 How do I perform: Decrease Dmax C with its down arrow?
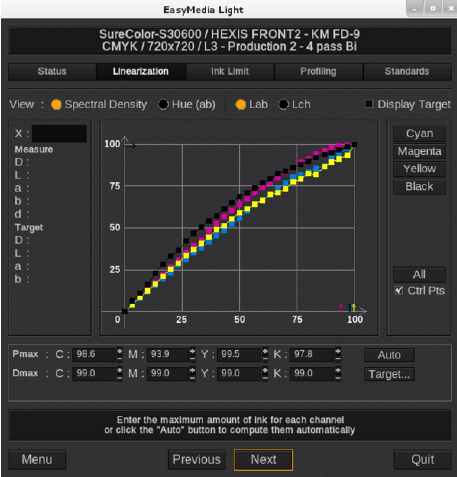coord(120,377)
